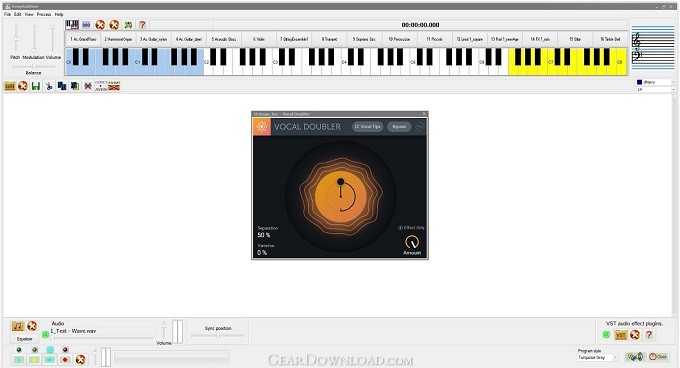Click the green floppy disk save icon
The width and height of the screenshot is (680, 368).
pos(36,86)
